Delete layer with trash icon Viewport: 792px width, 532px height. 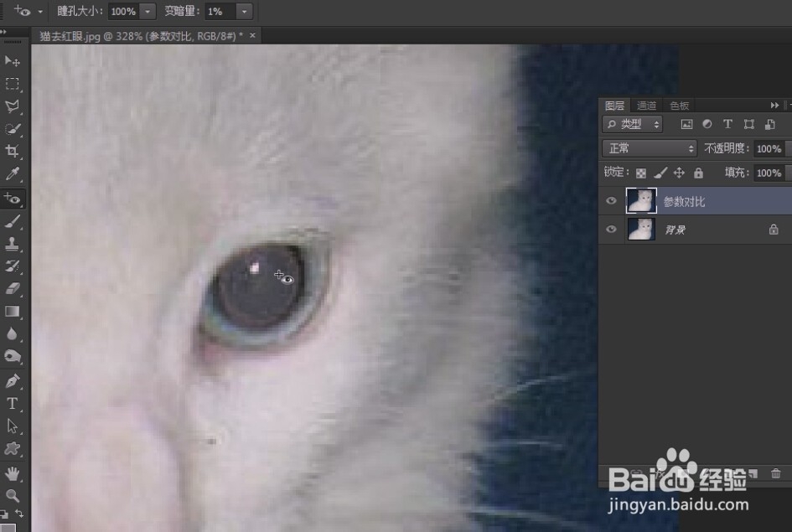(776, 473)
